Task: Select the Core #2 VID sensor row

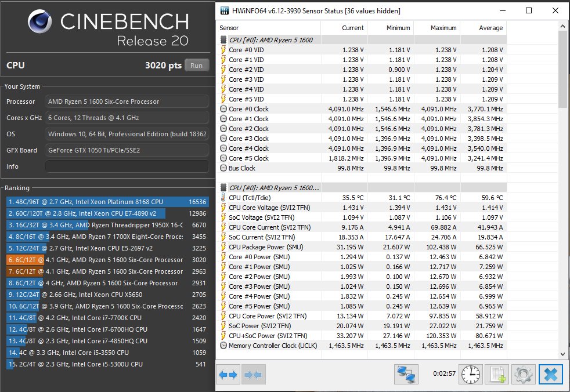Action: [x=362, y=70]
